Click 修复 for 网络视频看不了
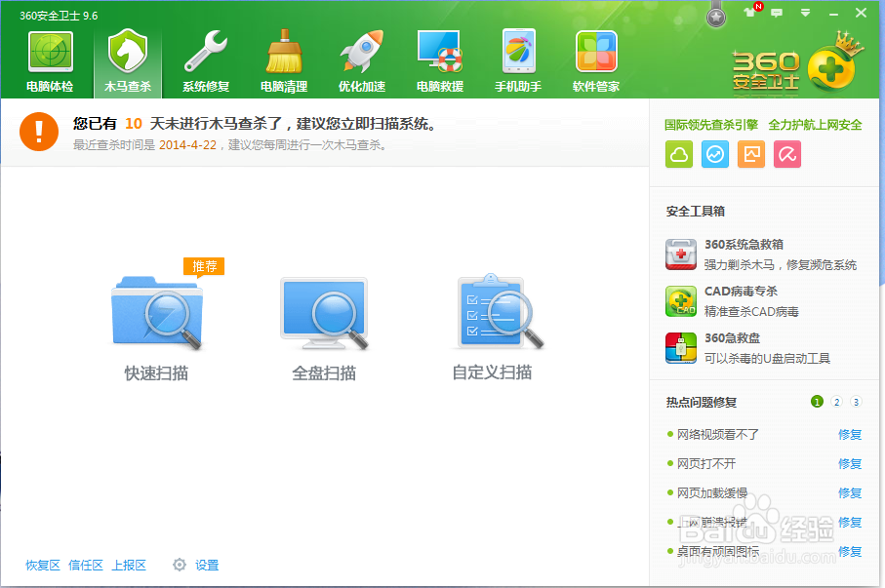 point(850,435)
